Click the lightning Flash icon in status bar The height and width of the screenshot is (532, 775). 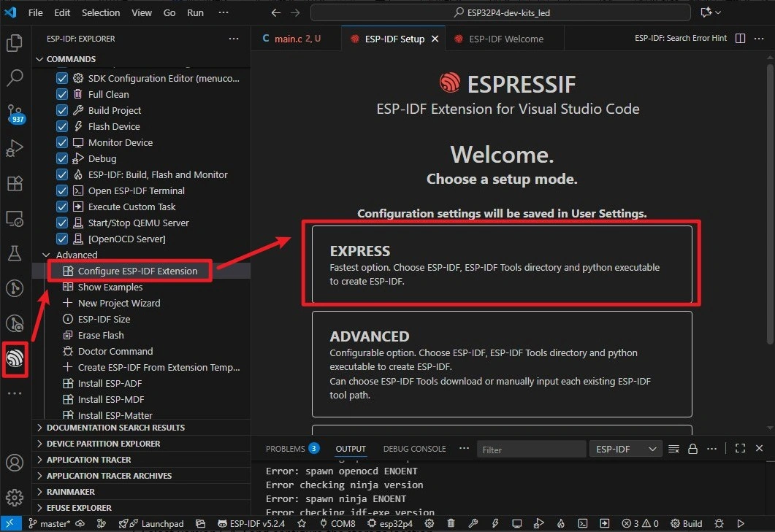495,523
